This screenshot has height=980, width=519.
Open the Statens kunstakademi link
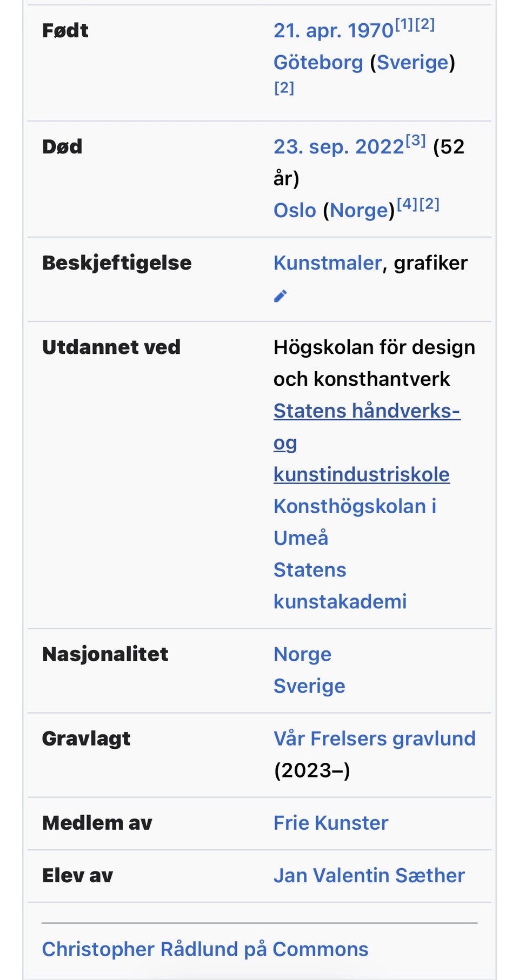pos(340,586)
